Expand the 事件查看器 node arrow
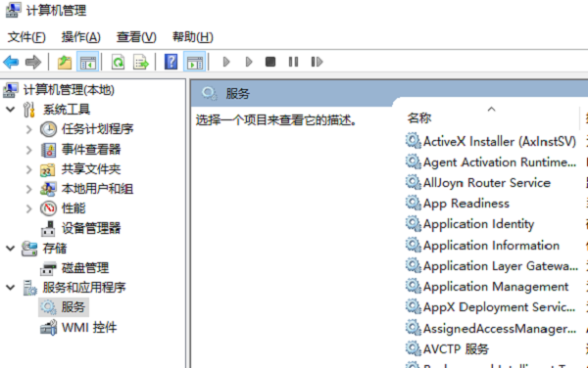 coord(28,150)
